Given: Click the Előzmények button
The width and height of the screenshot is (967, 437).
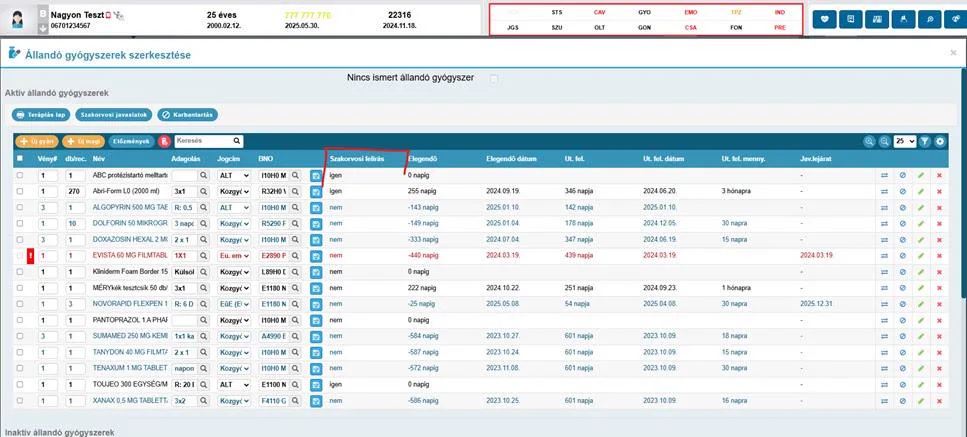Looking at the screenshot, I should pyautogui.click(x=131, y=141).
